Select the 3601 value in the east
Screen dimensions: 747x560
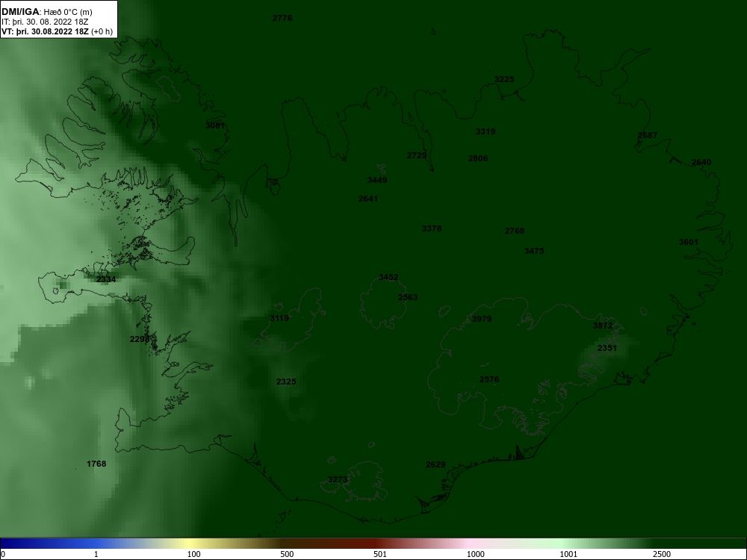(x=689, y=243)
